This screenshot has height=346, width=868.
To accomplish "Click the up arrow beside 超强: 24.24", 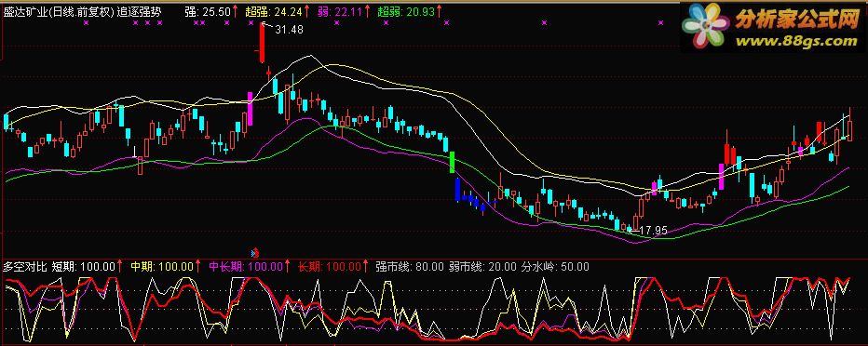I will click(x=306, y=10).
